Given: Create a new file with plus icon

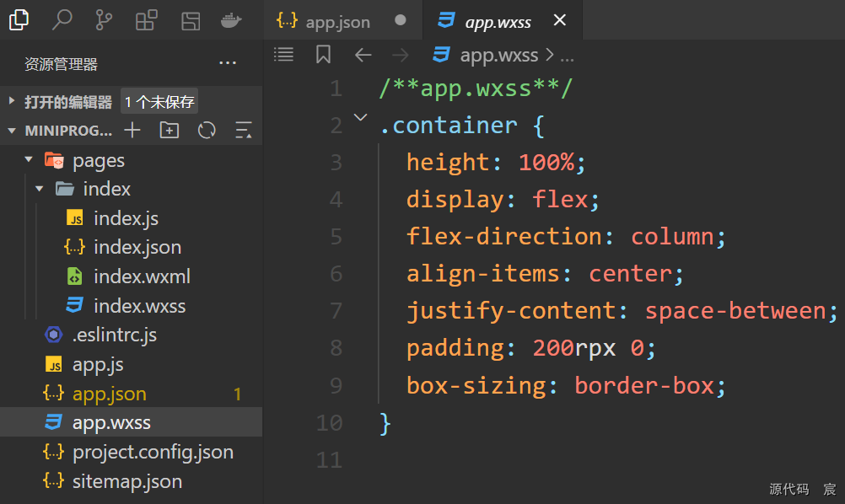Looking at the screenshot, I should tap(132, 131).
